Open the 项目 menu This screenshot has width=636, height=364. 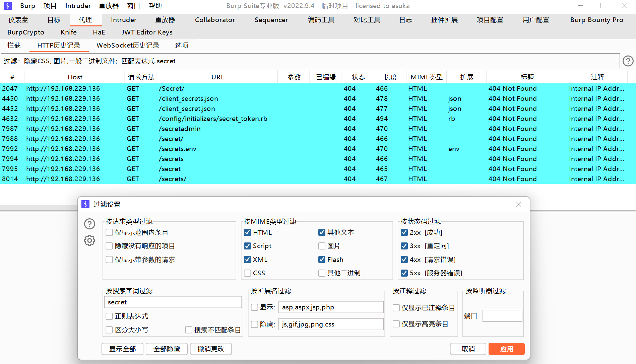[50, 6]
